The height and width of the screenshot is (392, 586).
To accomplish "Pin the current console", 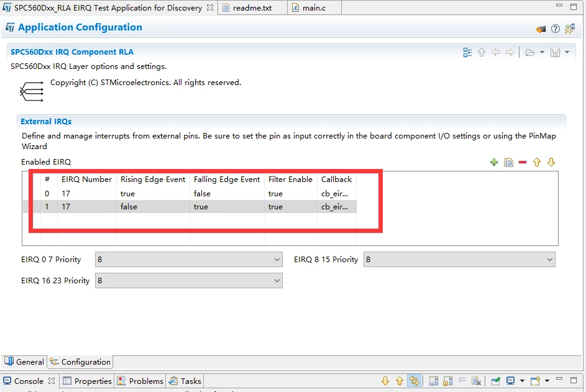I will point(495,381).
